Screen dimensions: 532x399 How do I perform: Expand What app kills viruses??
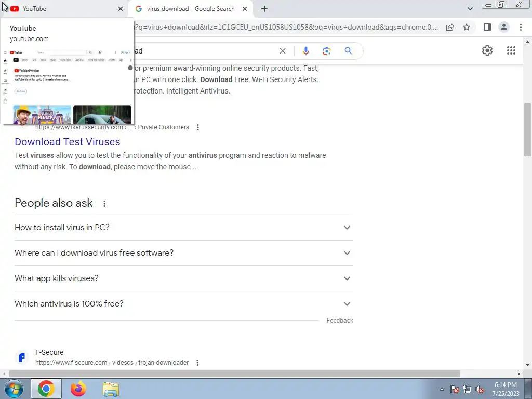point(184,278)
